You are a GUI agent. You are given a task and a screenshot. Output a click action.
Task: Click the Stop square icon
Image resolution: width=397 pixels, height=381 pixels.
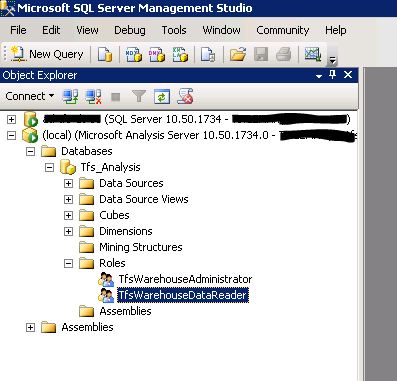pyautogui.click(x=115, y=97)
